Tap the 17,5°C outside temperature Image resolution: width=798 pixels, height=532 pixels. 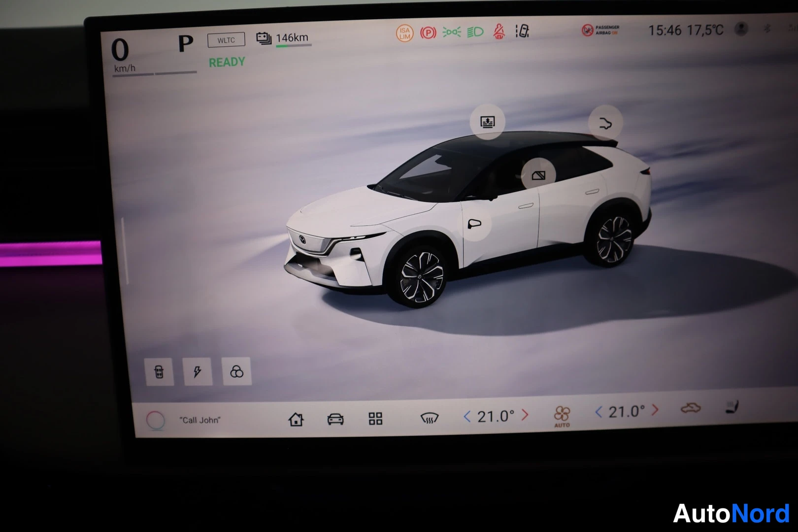(x=705, y=30)
